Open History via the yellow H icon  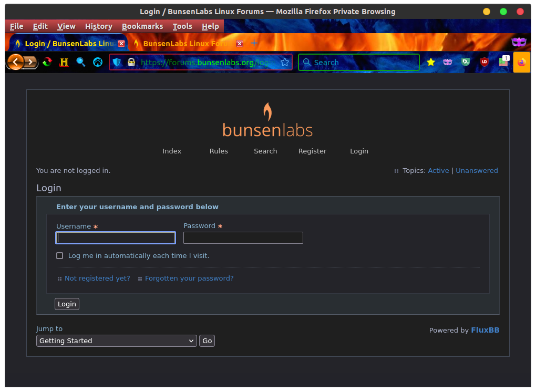64,62
